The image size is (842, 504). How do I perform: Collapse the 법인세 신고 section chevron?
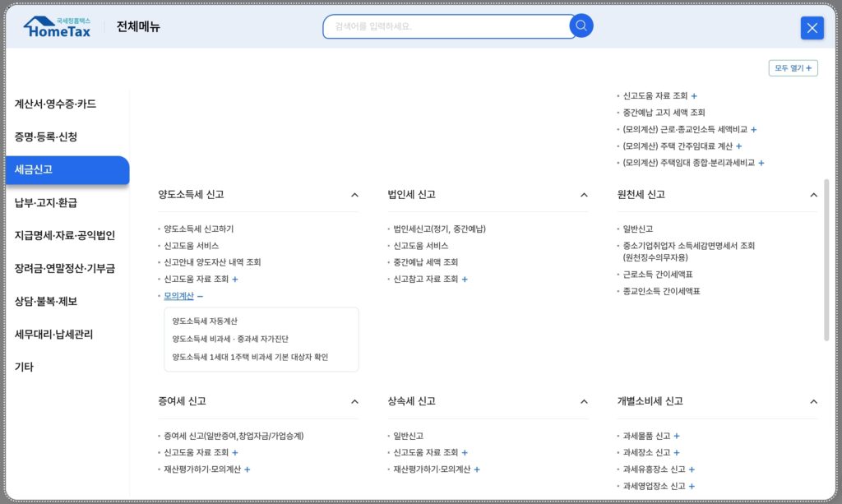(584, 195)
